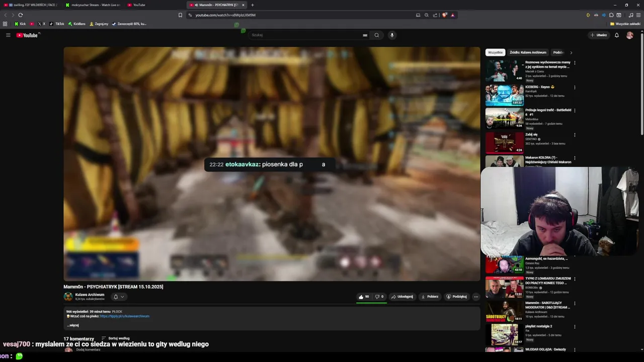The height and width of the screenshot is (362, 644).
Task: Switch to the 'mokrysuchar Stream' browser tab
Action: click(x=93, y=5)
